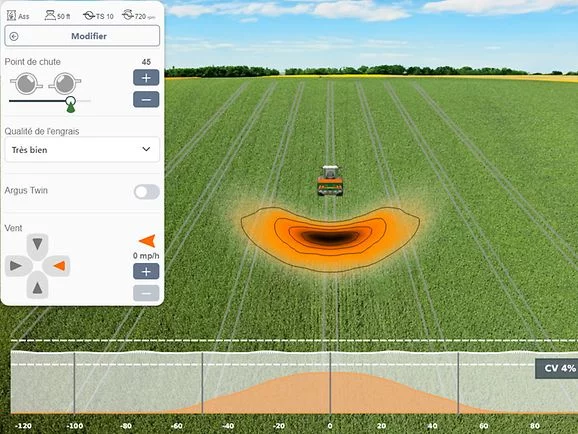Viewport: 578px width, 434px height.
Task: Expand fertilizer quality list with chevron
Action: (146, 149)
